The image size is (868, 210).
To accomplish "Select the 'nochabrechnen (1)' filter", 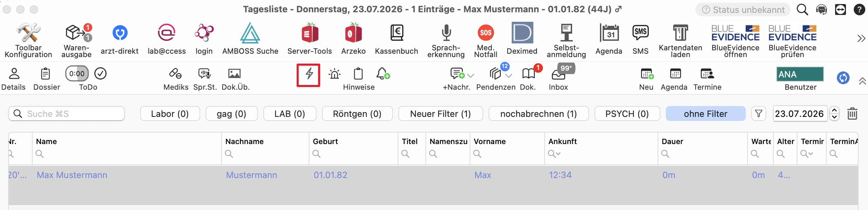I will pos(539,113).
